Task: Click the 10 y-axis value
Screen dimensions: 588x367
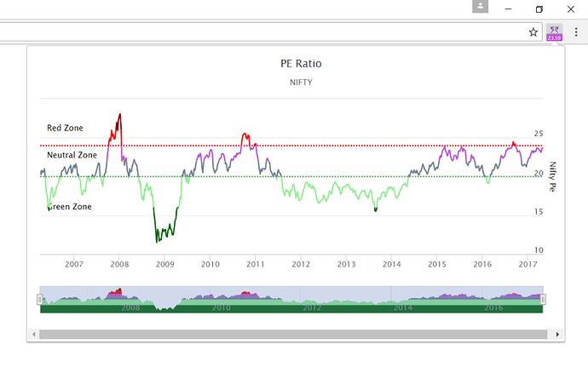Action: point(539,250)
